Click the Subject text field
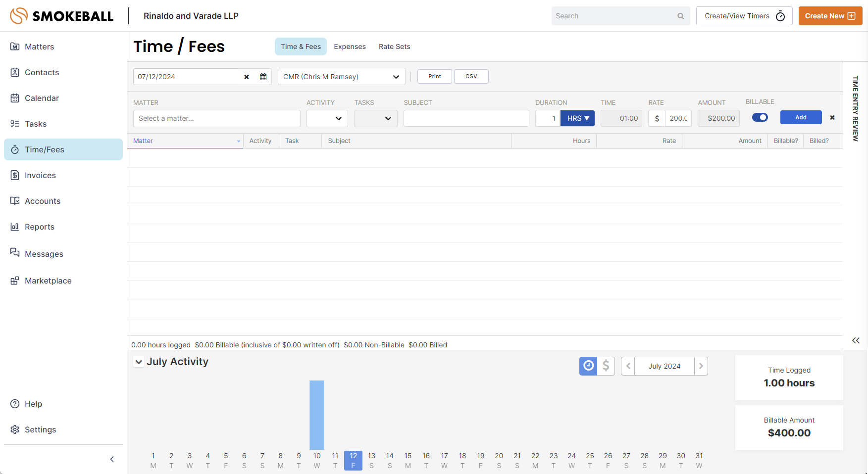The image size is (868, 474). (x=466, y=118)
